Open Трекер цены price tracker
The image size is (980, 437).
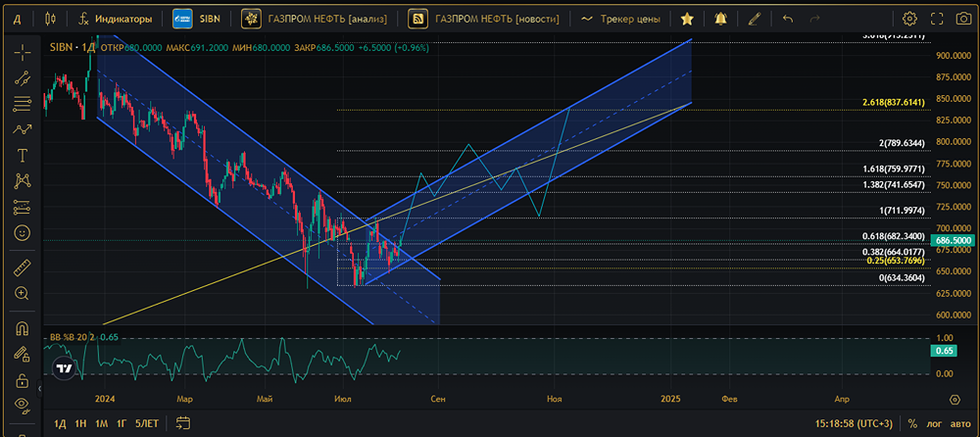620,19
